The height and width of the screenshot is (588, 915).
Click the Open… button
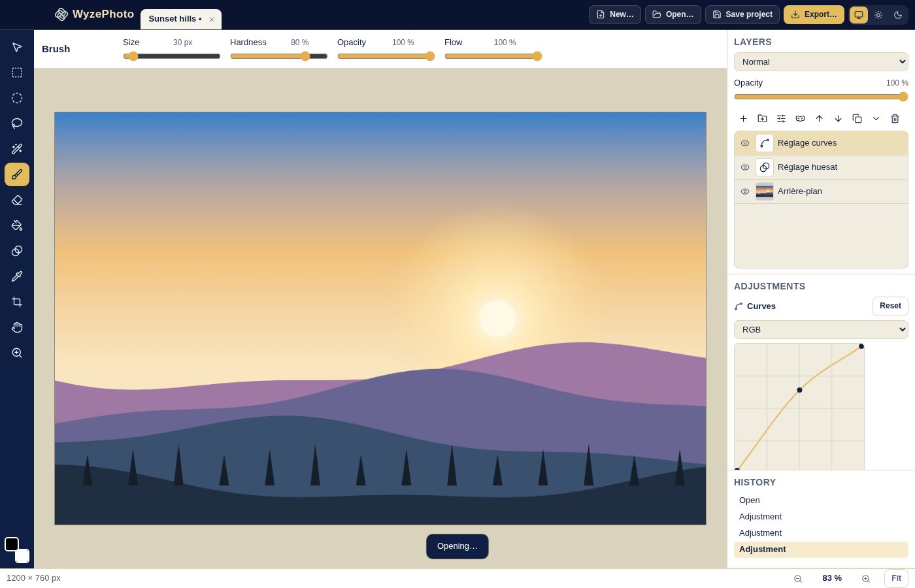tap(673, 14)
